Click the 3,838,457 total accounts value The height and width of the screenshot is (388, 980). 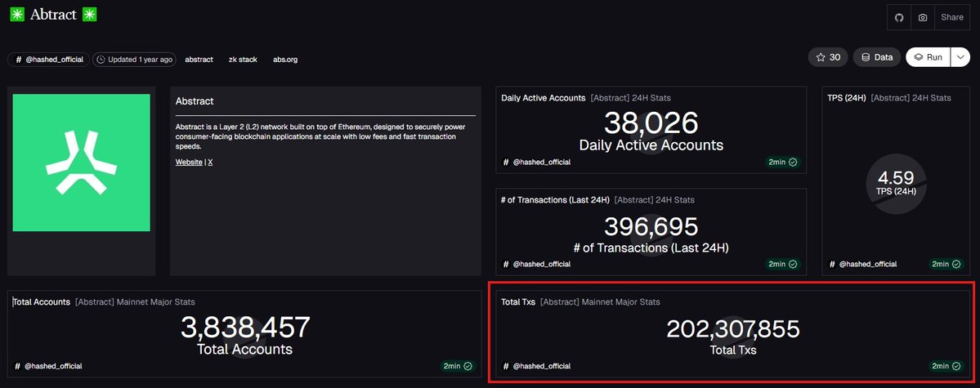pyautogui.click(x=245, y=328)
